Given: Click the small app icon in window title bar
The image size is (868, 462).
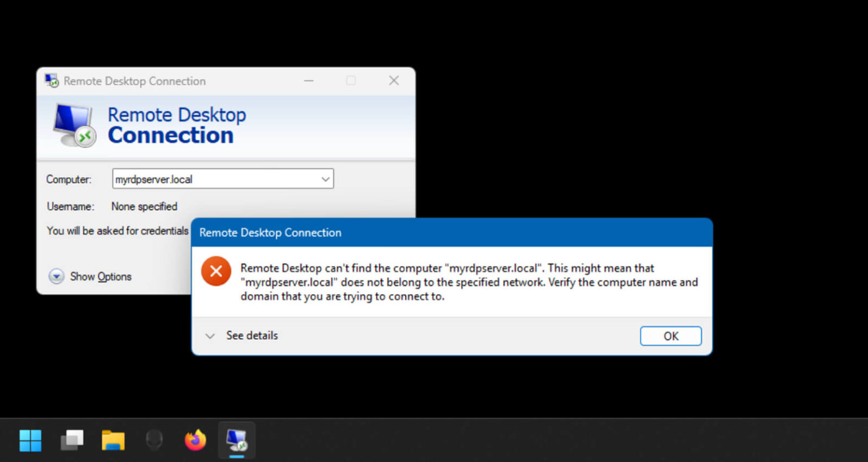Looking at the screenshot, I should pyautogui.click(x=52, y=81).
